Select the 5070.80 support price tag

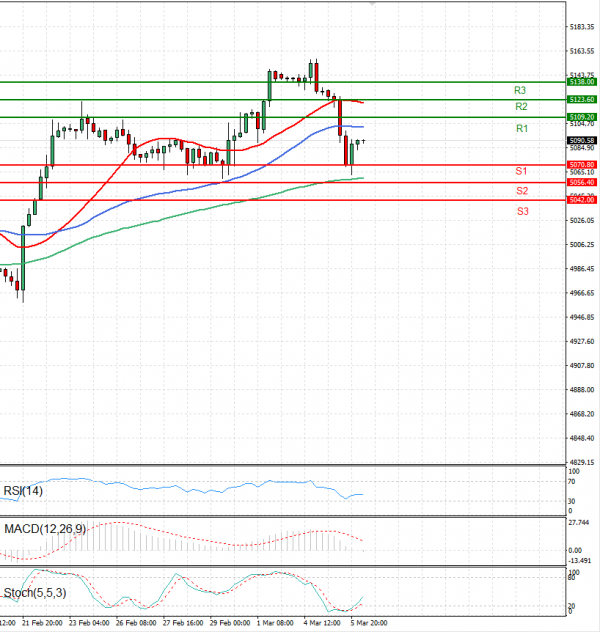[582, 164]
